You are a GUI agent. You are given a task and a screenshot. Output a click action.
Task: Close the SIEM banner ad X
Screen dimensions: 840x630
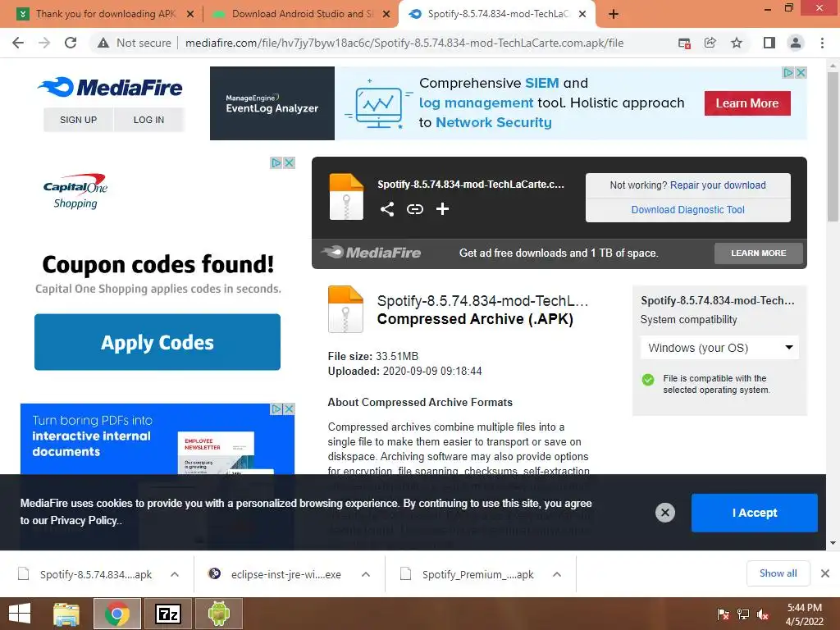coord(801,72)
